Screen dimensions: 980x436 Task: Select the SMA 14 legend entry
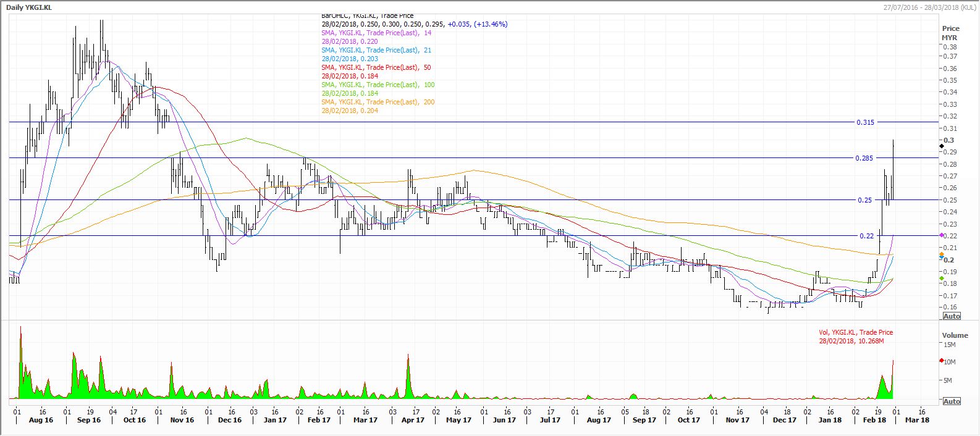point(376,33)
